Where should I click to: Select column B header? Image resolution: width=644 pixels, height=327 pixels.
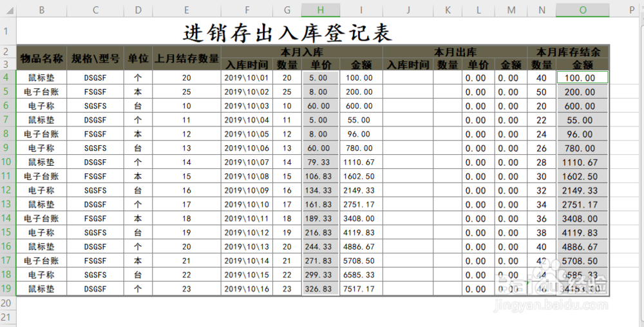[x=41, y=10]
